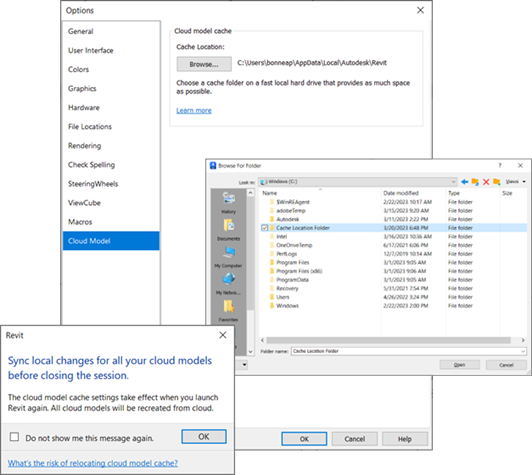Open the risk of relocating cloud model cache link
Image resolution: width=532 pixels, height=475 pixels.
[x=93, y=463]
